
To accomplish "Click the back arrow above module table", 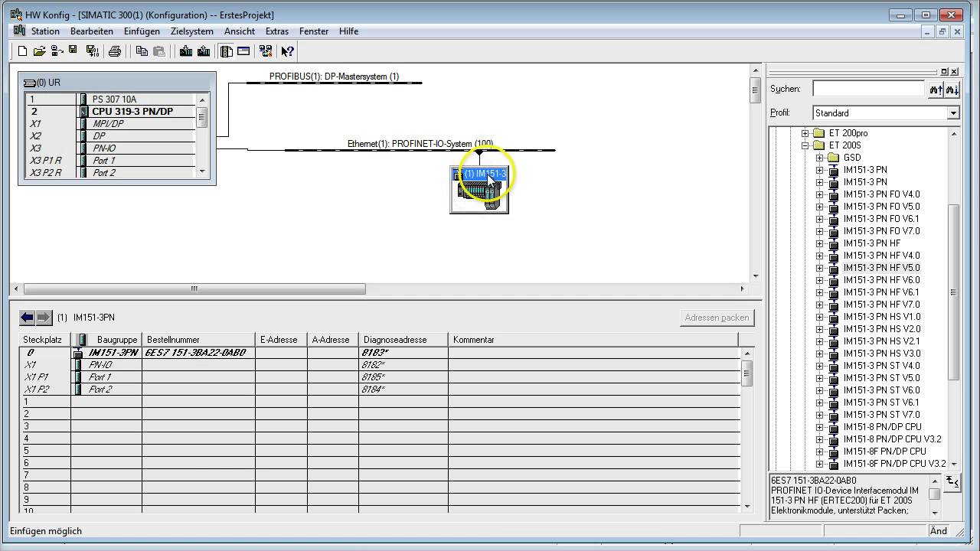I will point(28,317).
